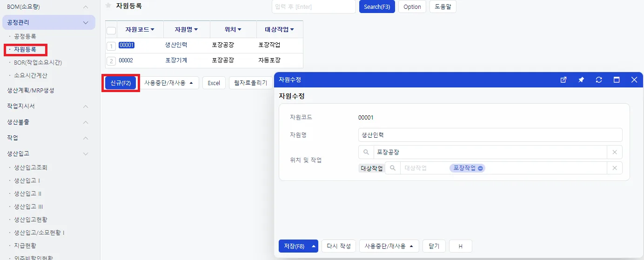Image resolution: width=644 pixels, height=260 pixels.
Task: Open 도움말 help button
Action: coord(443,7)
